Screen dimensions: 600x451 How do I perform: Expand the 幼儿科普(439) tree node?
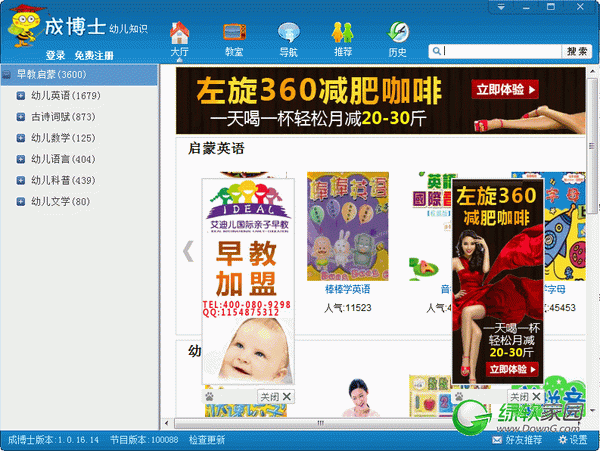pyautogui.click(x=21, y=180)
